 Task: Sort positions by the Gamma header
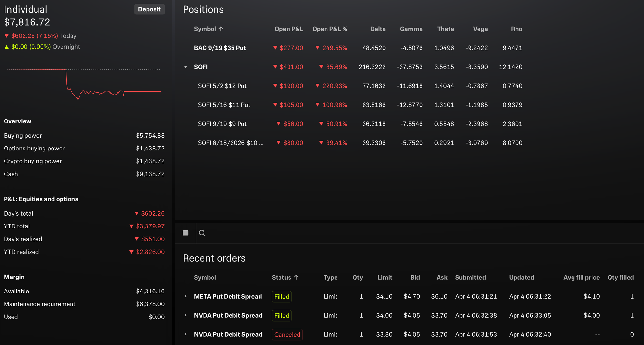coord(411,29)
